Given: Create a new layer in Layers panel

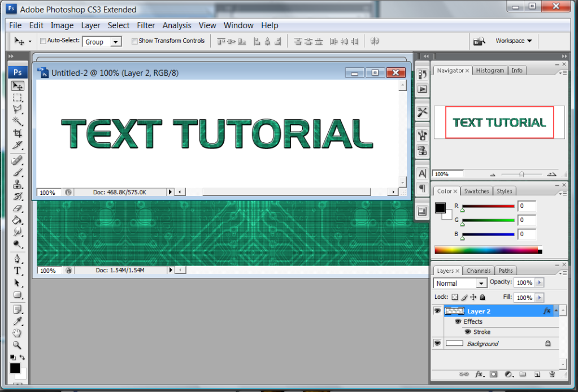Looking at the screenshot, I should 537,374.
